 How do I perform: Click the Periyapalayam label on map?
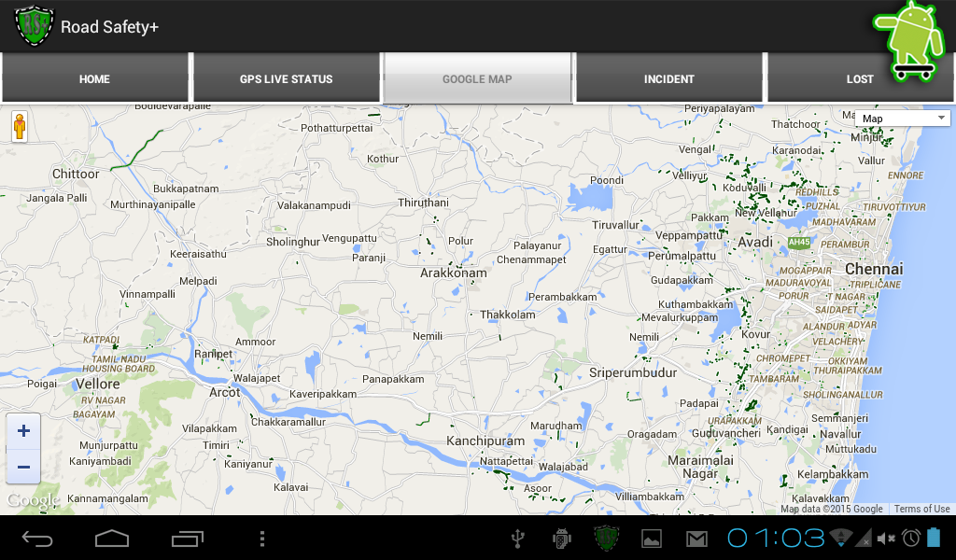click(720, 108)
